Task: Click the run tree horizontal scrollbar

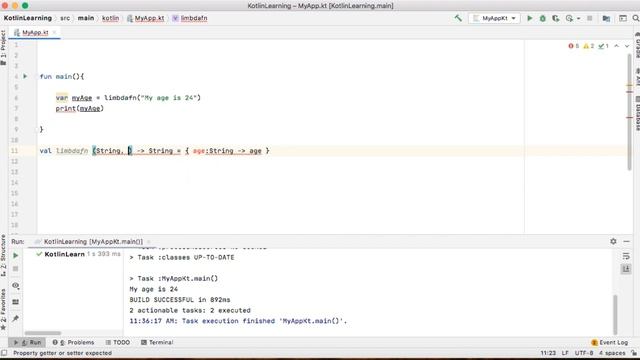Action: click(42, 333)
